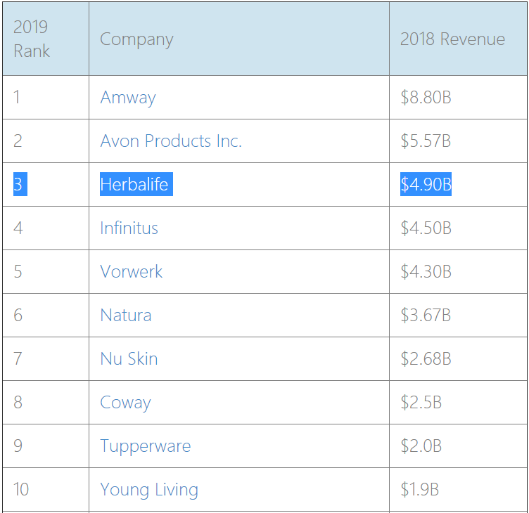Viewport: 529px width, 513px height.
Task: Open the Tupperware company link
Action: [145, 446]
